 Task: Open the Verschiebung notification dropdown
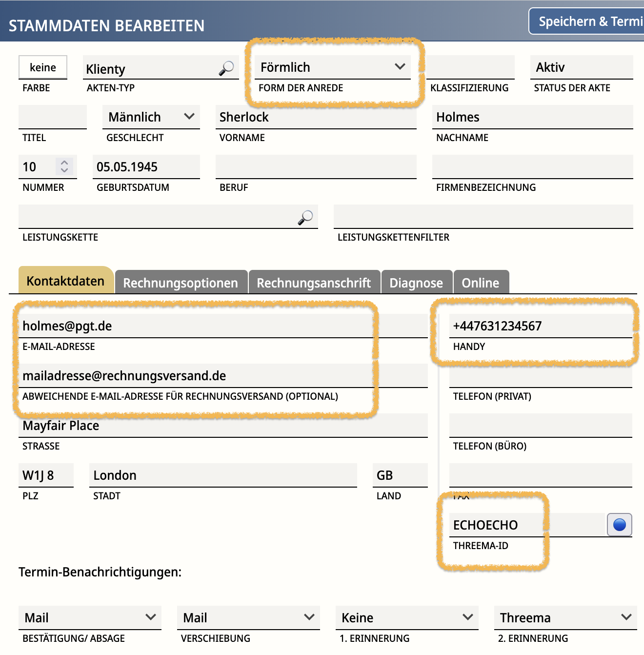248,617
